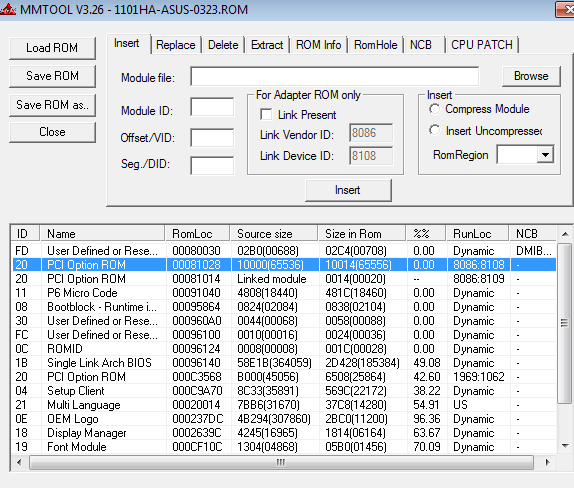
Task: Select User Defined row with ID 30
Action: [284, 321]
